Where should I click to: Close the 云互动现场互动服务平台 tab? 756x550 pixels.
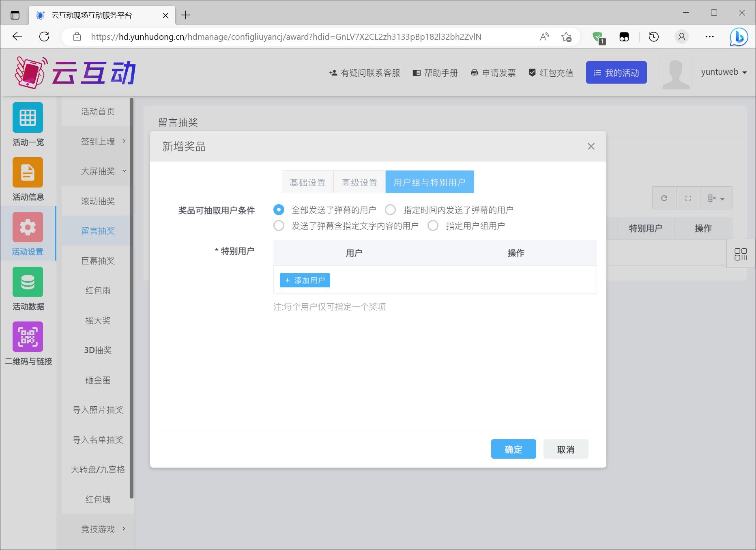tap(165, 15)
